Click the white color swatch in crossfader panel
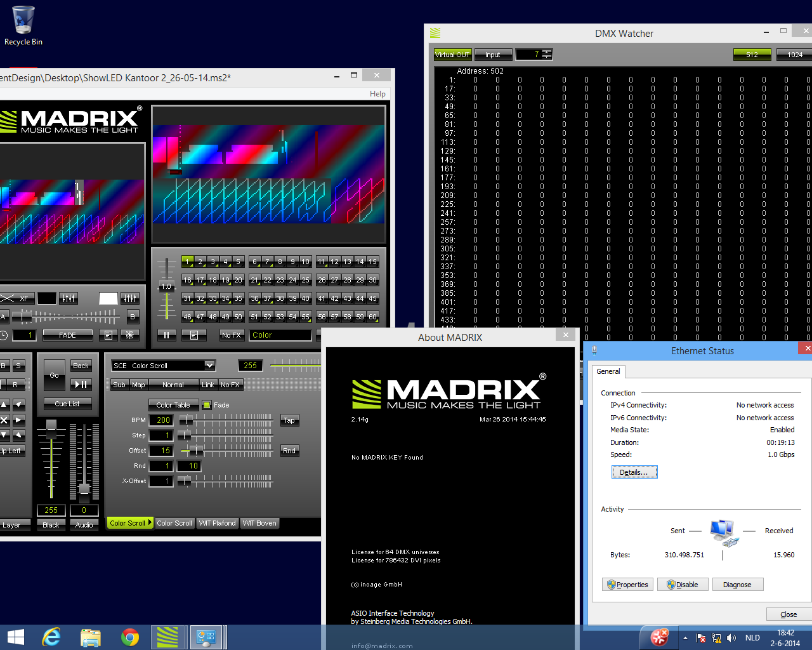Viewport: 812px width, 650px height. tap(108, 298)
